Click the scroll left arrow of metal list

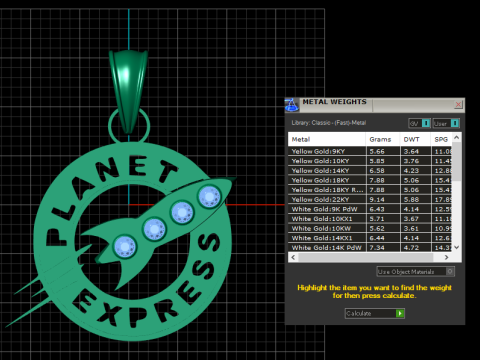point(293,257)
